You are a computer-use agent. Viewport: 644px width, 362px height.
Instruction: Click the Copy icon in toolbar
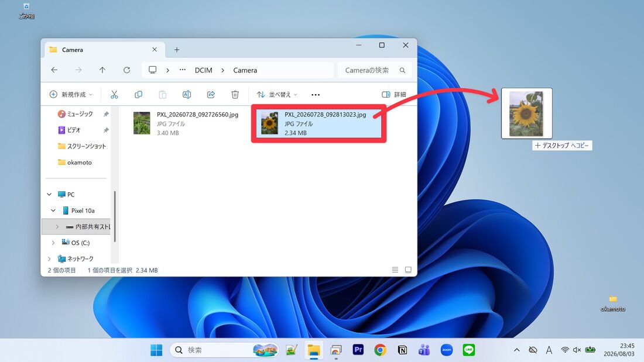coord(138,95)
